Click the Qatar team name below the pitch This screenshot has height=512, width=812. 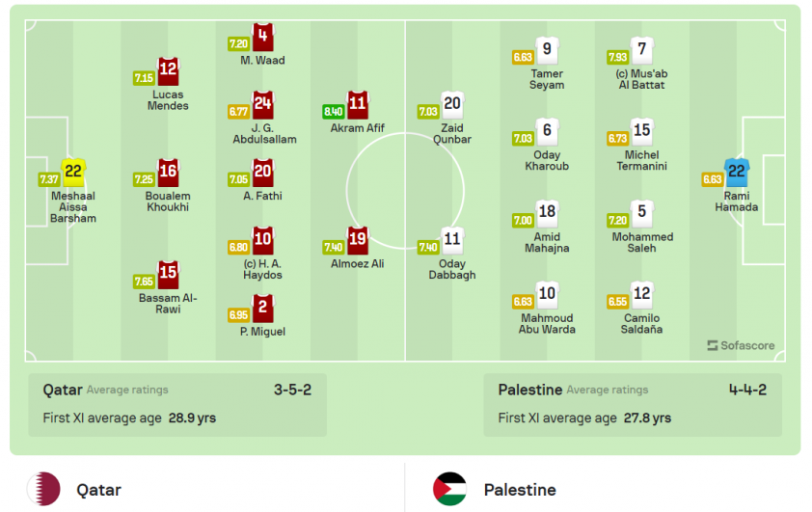point(98,490)
